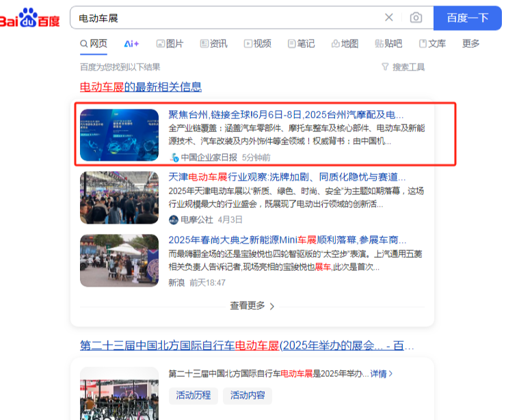Open 电动车展的最新相关信息 heading link
The width and height of the screenshot is (506, 420).
141,87
